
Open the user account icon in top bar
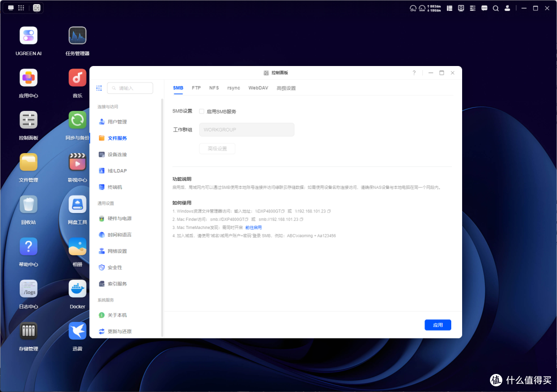pyautogui.click(x=507, y=8)
